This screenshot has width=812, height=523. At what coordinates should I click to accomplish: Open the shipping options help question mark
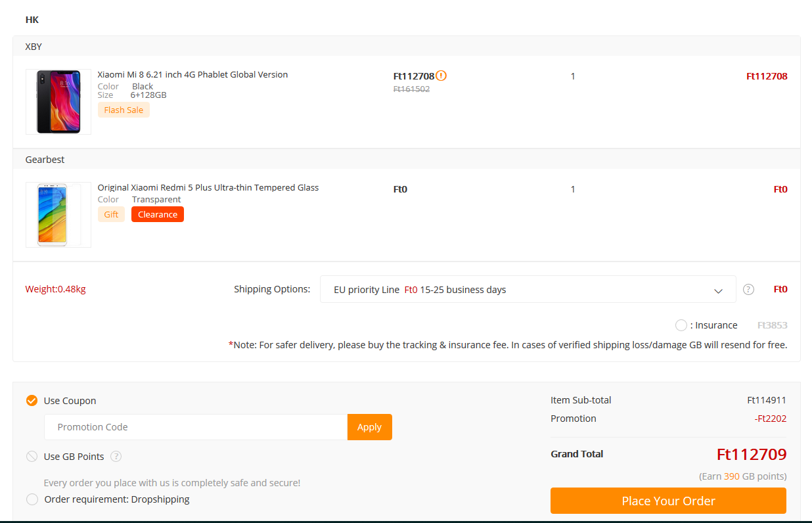tap(748, 289)
